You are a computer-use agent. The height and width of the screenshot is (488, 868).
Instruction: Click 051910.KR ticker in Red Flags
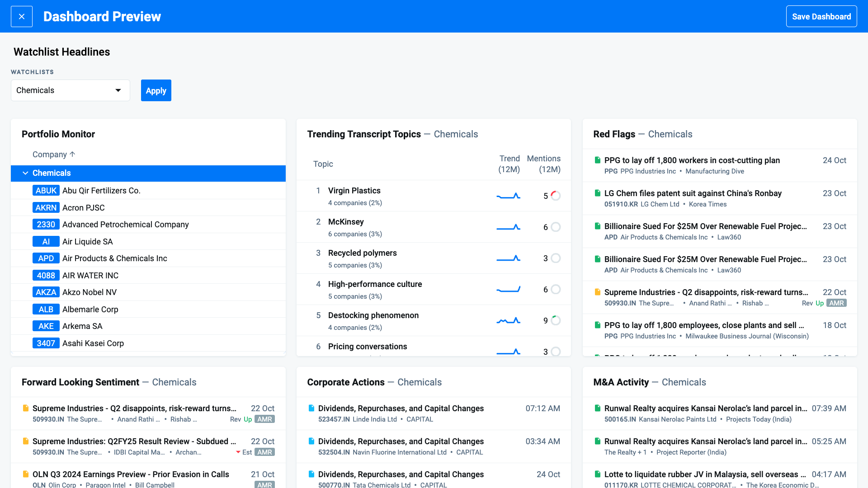point(621,204)
